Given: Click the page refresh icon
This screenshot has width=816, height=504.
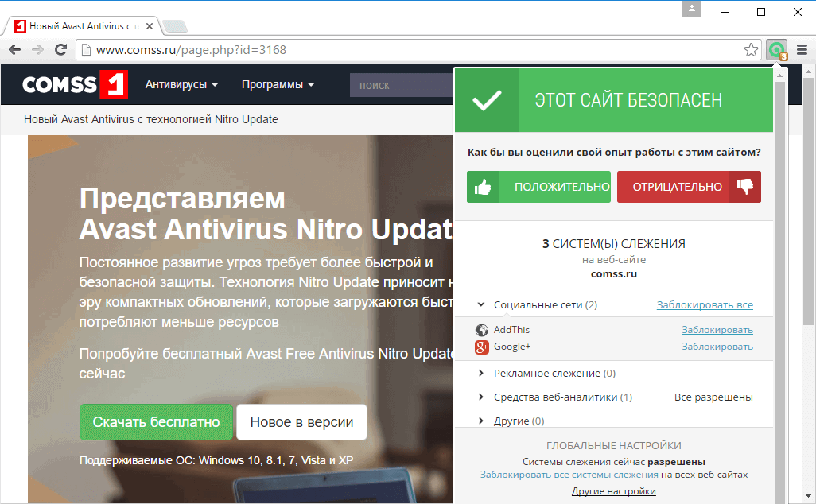Looking at the screenshot, I should 61,49.
